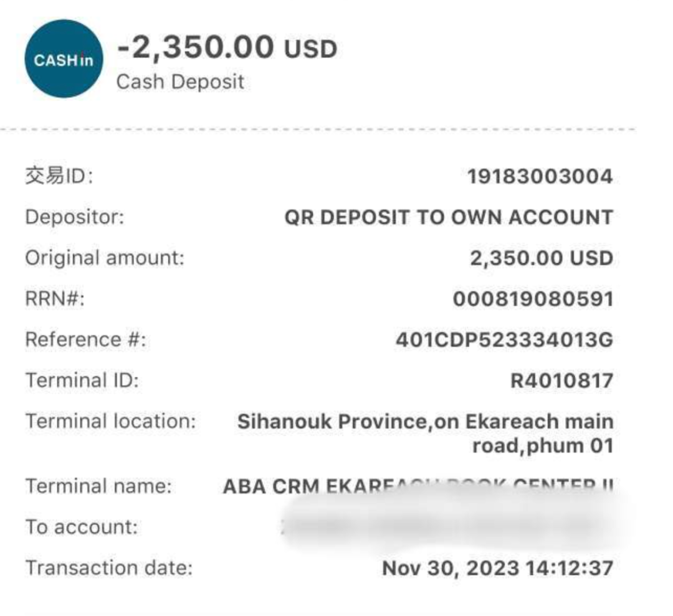Select ABA CRM EKAREACH terminal name value
The height and width of the screenshot is (616, 673).
click(418, 486)
